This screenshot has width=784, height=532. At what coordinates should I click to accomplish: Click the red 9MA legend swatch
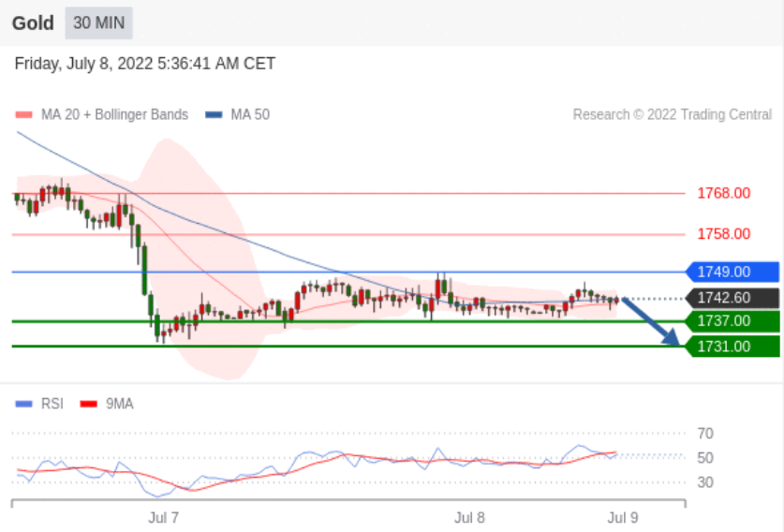[x=88, y=404]
